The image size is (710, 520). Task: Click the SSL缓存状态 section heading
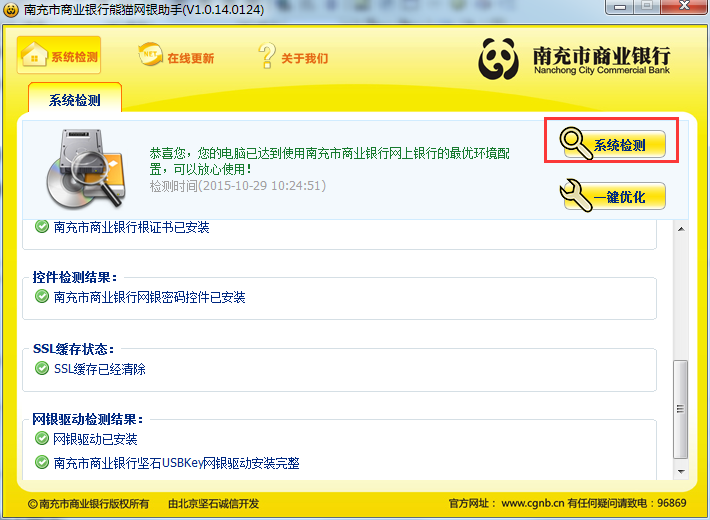tap(73, 349)
